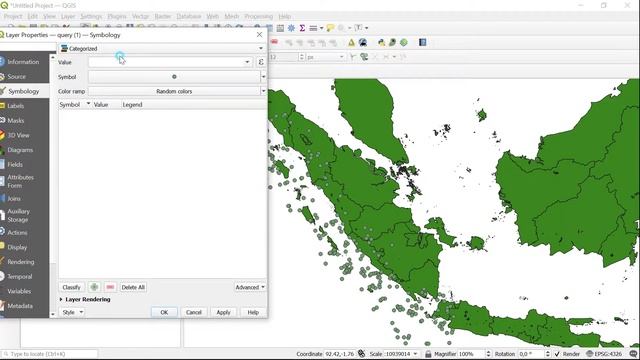Viewport: 640px width, 360px height.
Task: Click the Cancel button
Action: point(193,312)
